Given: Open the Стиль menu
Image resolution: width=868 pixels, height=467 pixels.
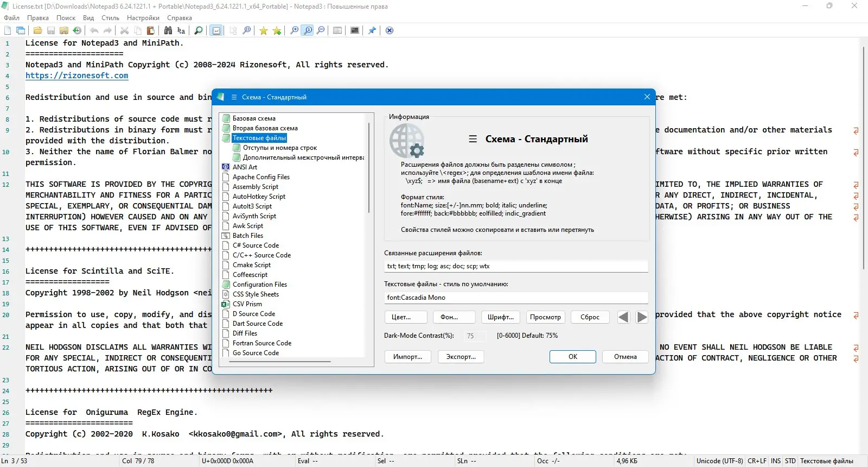Looking at the screenshot, I should pos(111,18).
